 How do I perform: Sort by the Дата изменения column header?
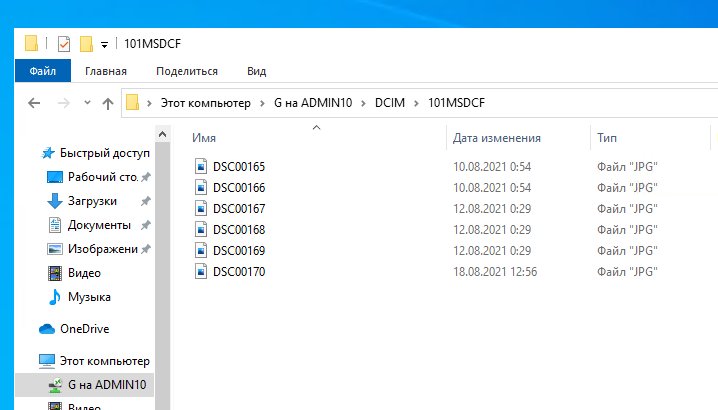[496, 138]
